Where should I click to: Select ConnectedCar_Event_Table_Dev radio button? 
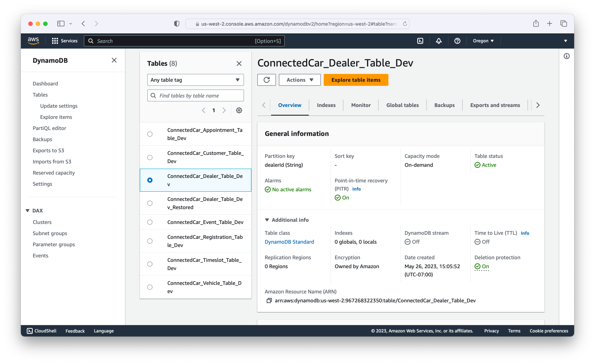[x=150, y=222]
